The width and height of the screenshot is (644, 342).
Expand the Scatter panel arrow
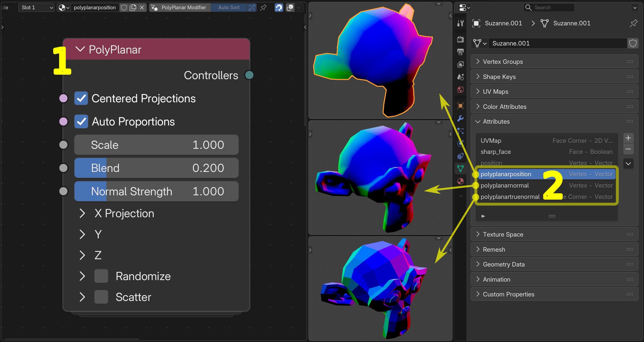tap(82, 297)
